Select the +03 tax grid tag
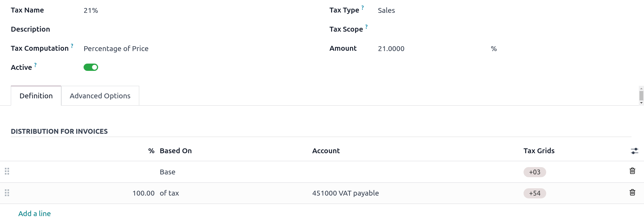 coord(534,172)
